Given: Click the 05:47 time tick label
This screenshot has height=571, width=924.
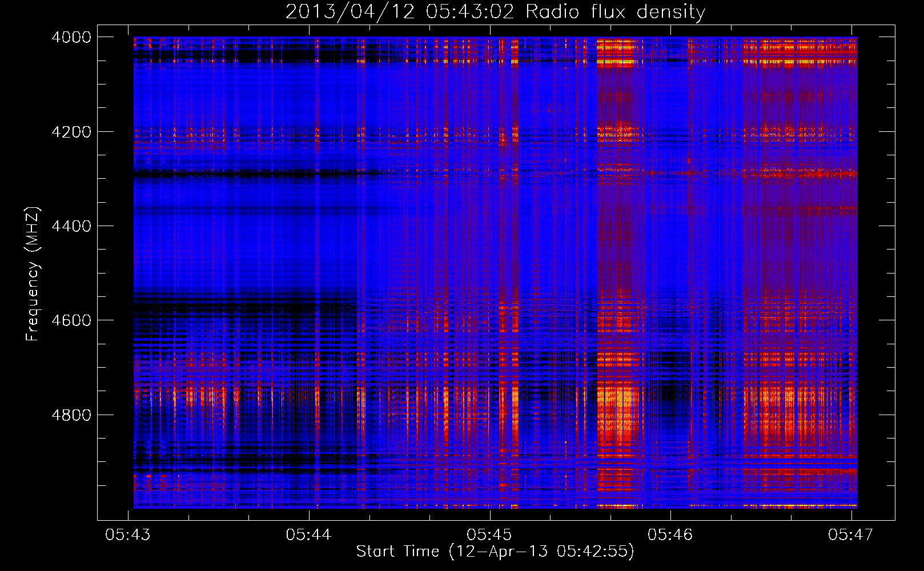Looking at the screenshot, I should (851, 534).
